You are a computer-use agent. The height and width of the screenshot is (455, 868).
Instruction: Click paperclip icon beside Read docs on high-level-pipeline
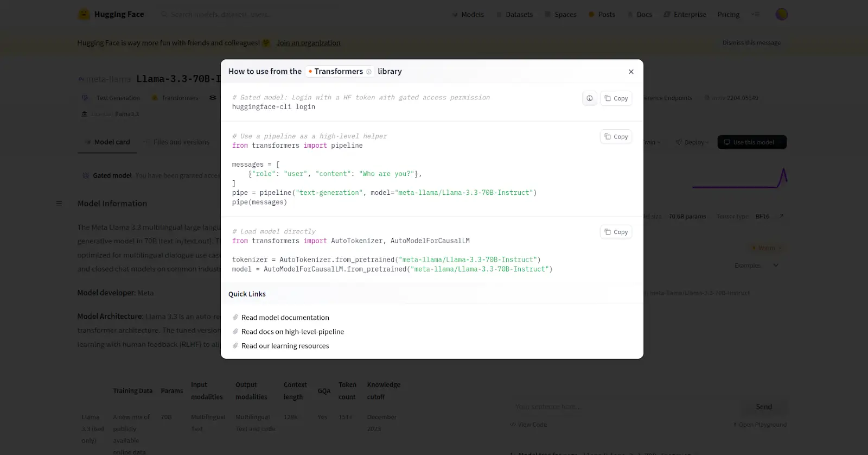[235, 332]
